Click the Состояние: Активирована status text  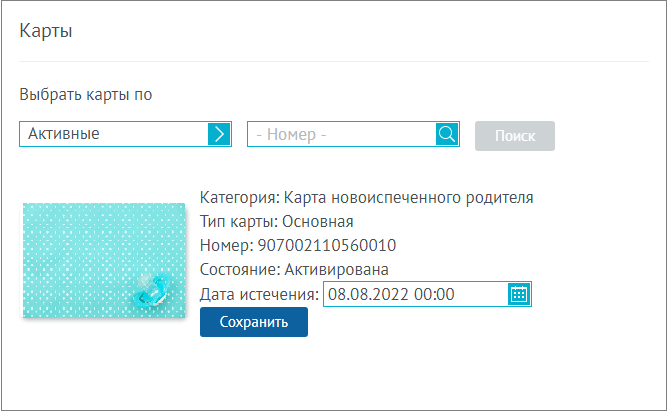coord(294,270)
